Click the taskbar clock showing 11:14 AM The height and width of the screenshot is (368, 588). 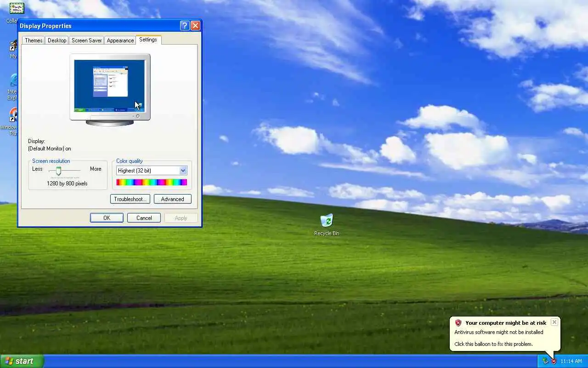(571, 361)
